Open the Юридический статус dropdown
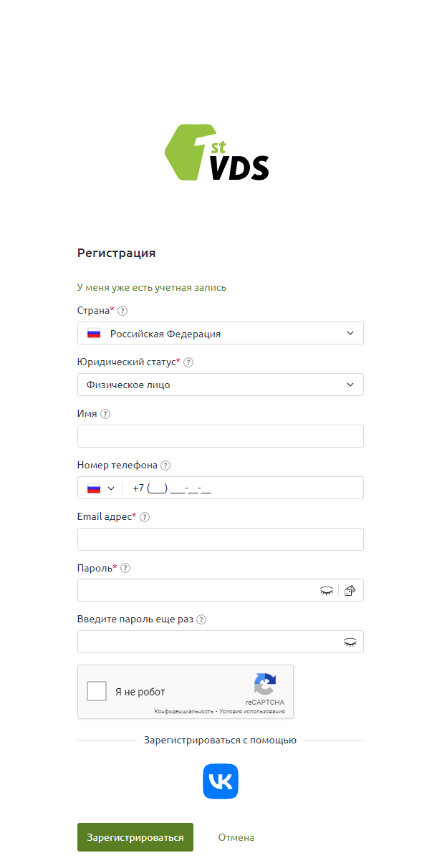 (221, 385)
